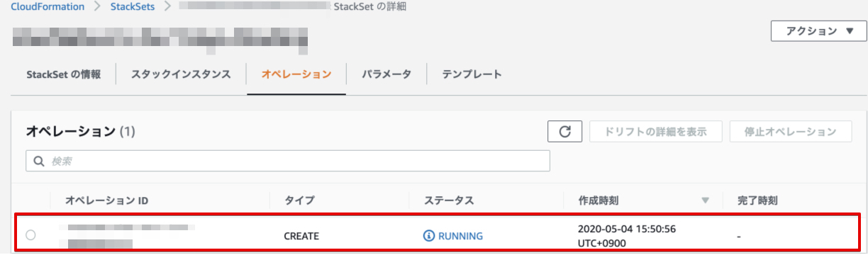Sort by オペレーション ID column header
This screenshot has height=255, width=868.
(x=106, y=200)
